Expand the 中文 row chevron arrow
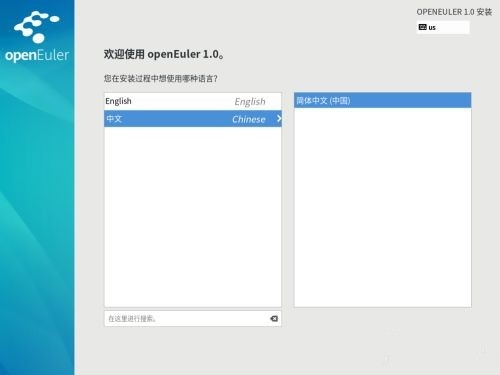 [279, 118]
